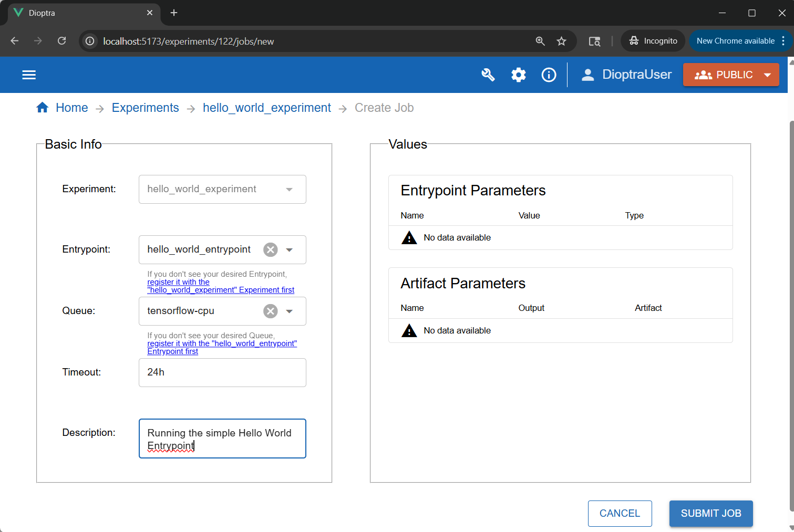Open the PUBLIC group selector dropdown
Image resolution: width=794 pixels, height=532 pixels.
[767, 75]
